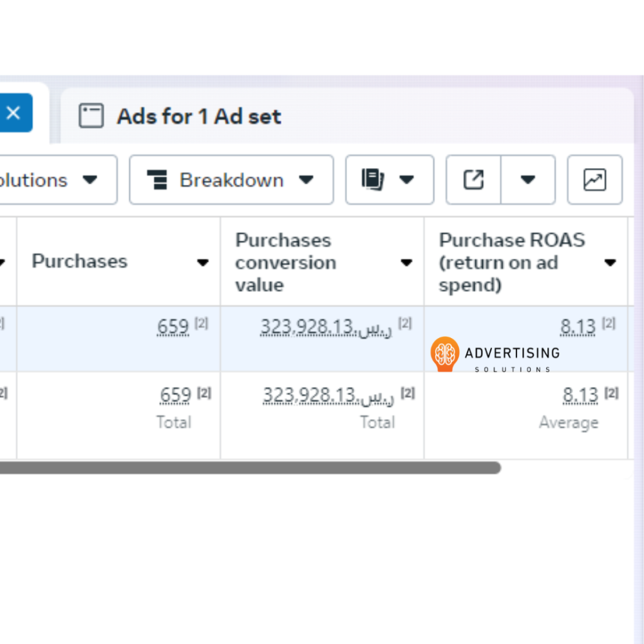This screenshot has width=644, height=644.
Task: Click the 659 purchases value in first row
Action: (173, 327)
